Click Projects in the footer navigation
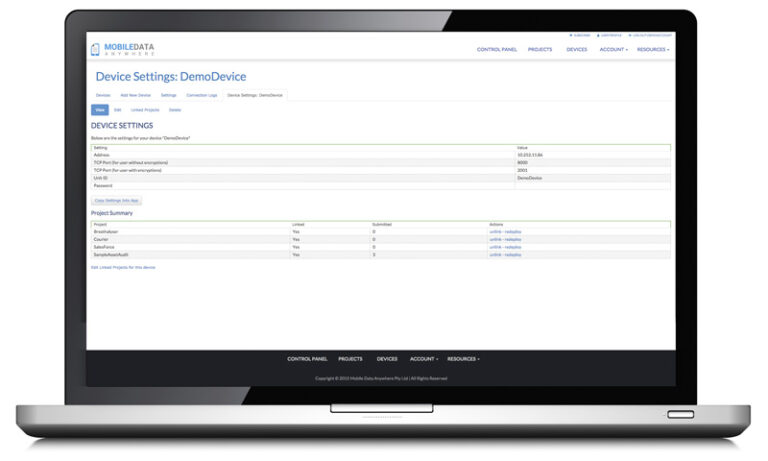This screenshot has width=768, height=461. tap(350, 358)
